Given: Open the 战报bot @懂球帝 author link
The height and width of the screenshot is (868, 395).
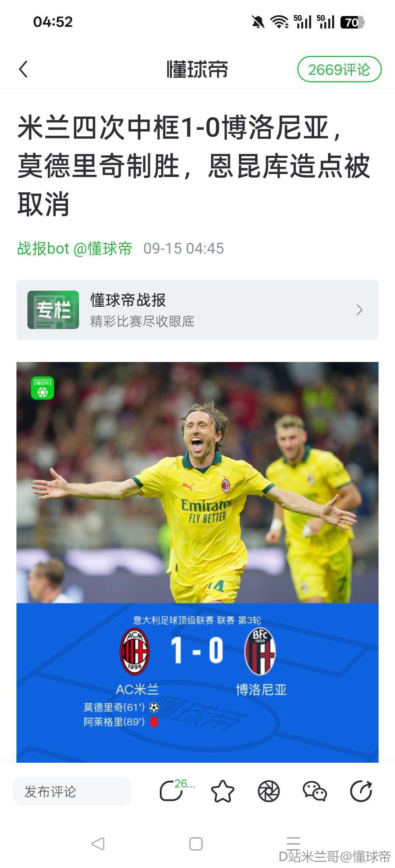Looking at the screenshot, I should 75,249.
